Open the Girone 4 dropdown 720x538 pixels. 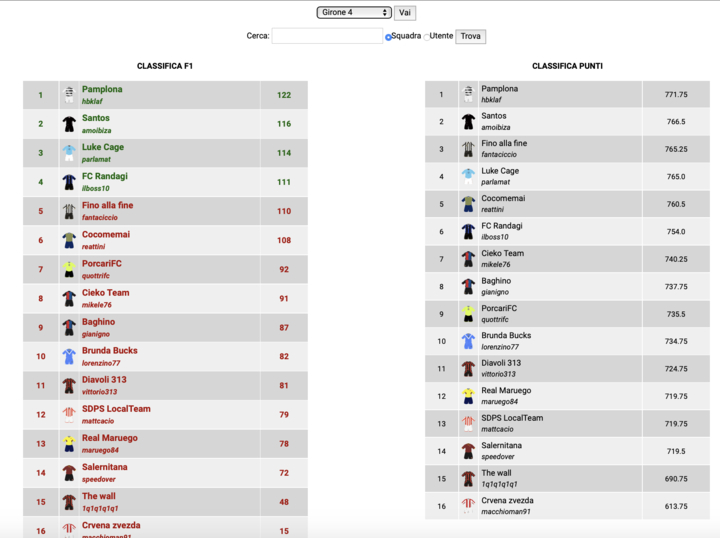point(355,13)
